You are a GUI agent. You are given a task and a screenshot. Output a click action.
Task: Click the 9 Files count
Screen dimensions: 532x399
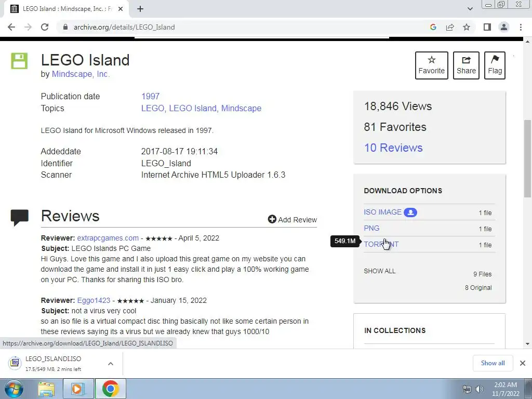click(x=483, y=274)
